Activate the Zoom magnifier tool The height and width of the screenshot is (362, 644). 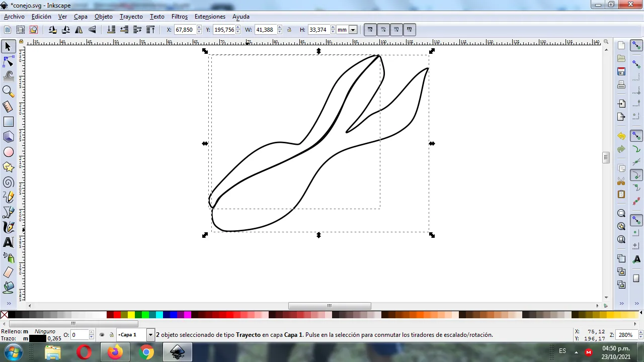(x=8, y=92)
